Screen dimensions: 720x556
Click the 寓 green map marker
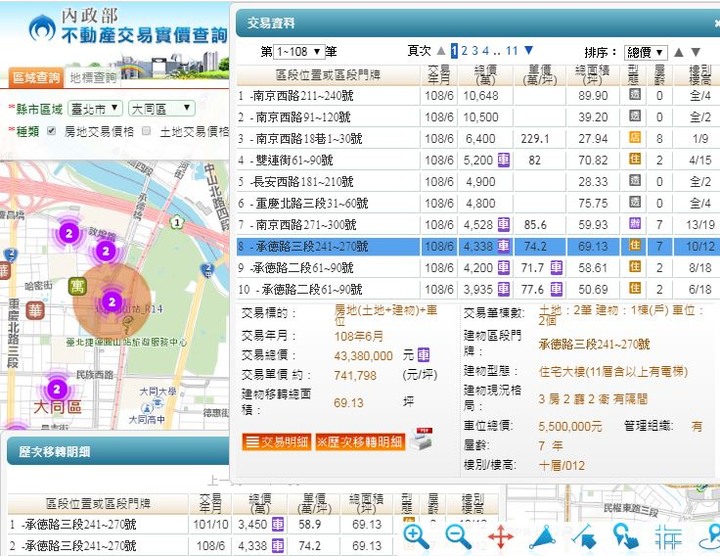(x=77, y=286)
